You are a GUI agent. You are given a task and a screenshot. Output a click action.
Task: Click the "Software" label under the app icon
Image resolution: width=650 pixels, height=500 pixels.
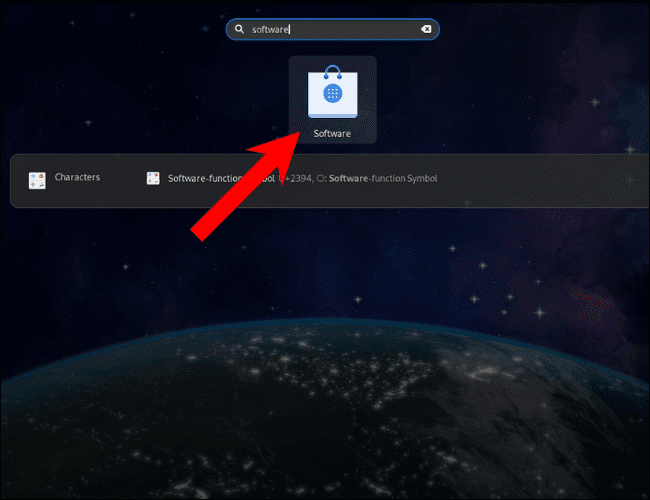332,133
